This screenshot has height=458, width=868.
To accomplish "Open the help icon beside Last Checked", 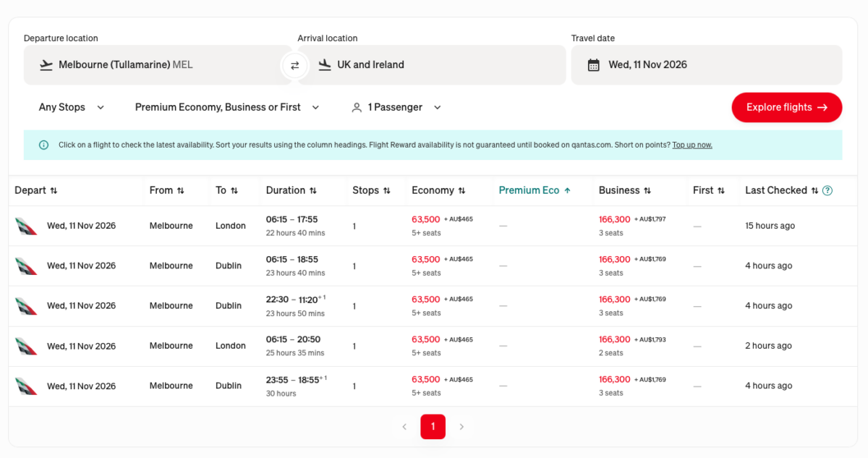I will click(x=827, y=190).
